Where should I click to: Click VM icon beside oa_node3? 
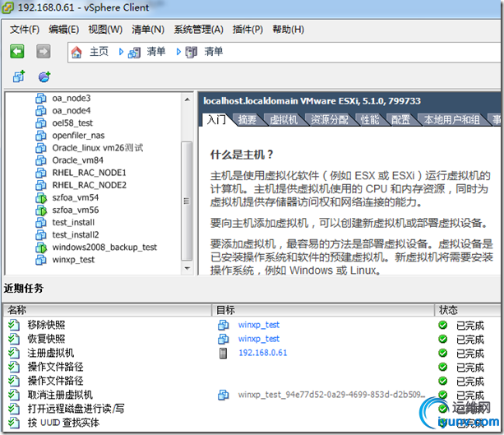tap(41, 98)
